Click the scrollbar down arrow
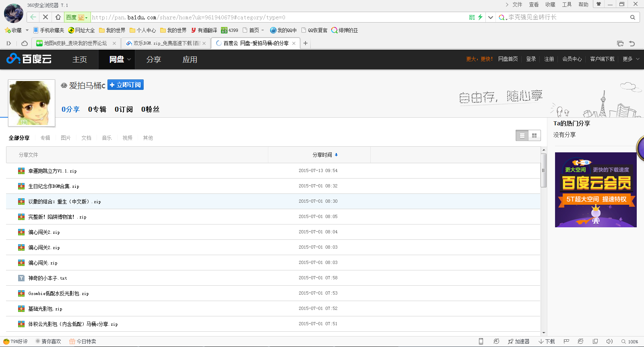644x347 pixels. [x=544, y=333]
